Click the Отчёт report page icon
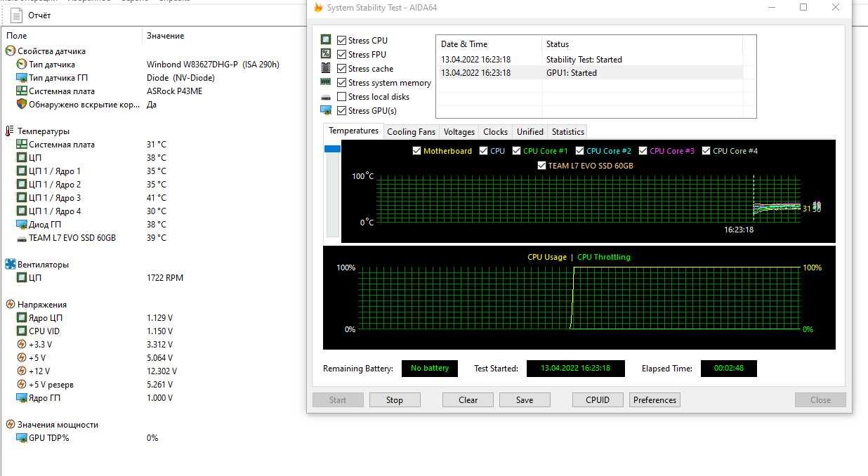The width and height of the screenshot is (868, 476). coord(16,15)
